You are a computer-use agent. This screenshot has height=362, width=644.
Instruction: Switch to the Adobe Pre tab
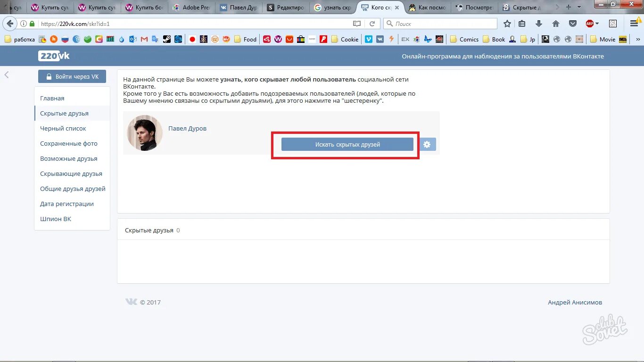click(192, 8)
